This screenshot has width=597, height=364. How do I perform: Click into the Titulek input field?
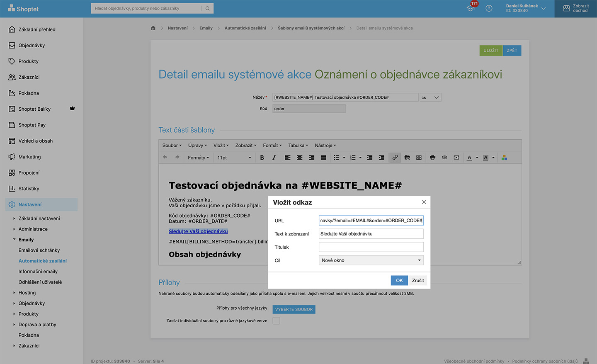[x=371, y=247]
